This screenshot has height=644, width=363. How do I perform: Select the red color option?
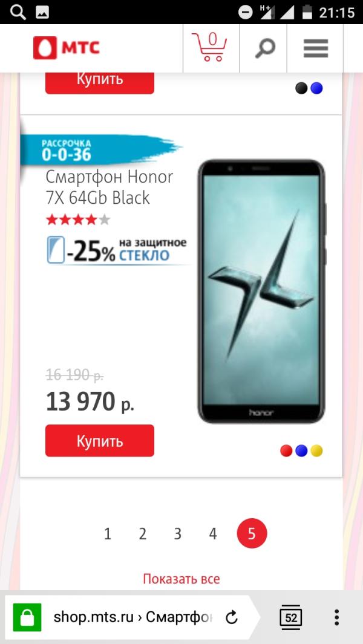click(x=286, y=450)
